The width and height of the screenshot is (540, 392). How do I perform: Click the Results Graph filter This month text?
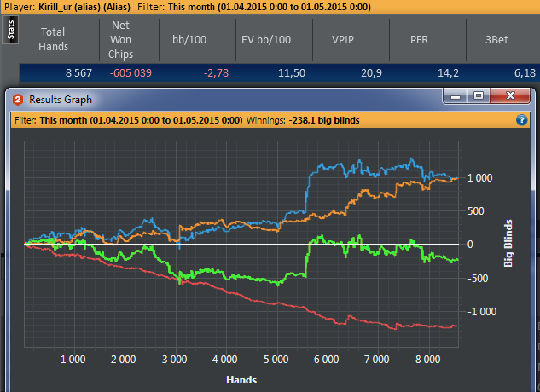pyautogui.click(x=141, y=120)
